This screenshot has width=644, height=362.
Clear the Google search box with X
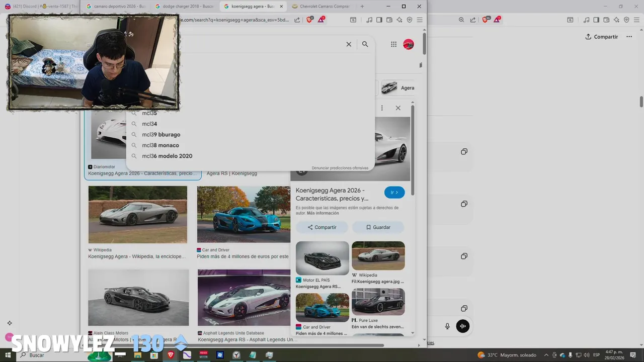tap(349, 44)
